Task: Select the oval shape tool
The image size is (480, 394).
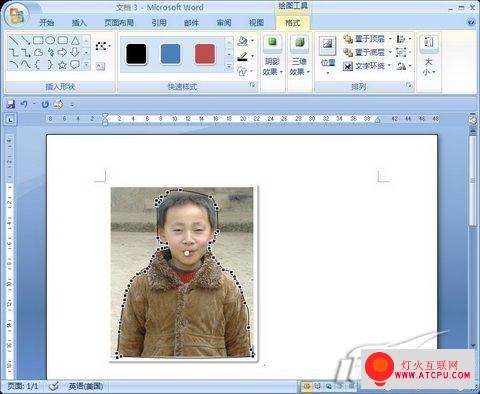Action: pos(50,41)
